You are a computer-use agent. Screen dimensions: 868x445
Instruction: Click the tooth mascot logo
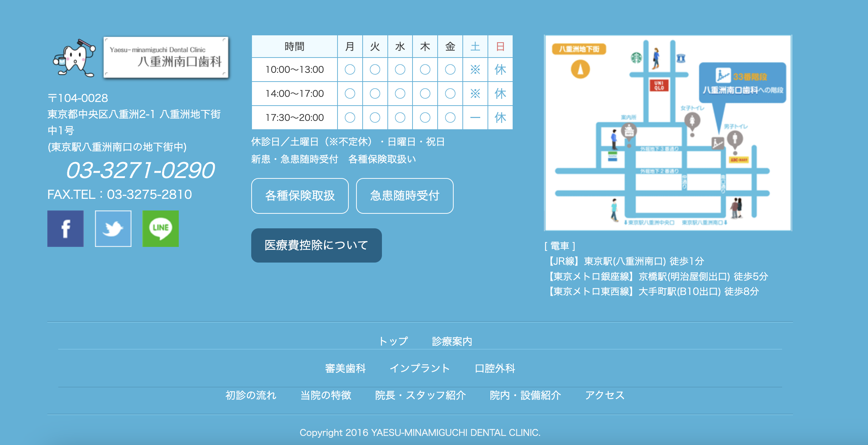coord(75,58)
